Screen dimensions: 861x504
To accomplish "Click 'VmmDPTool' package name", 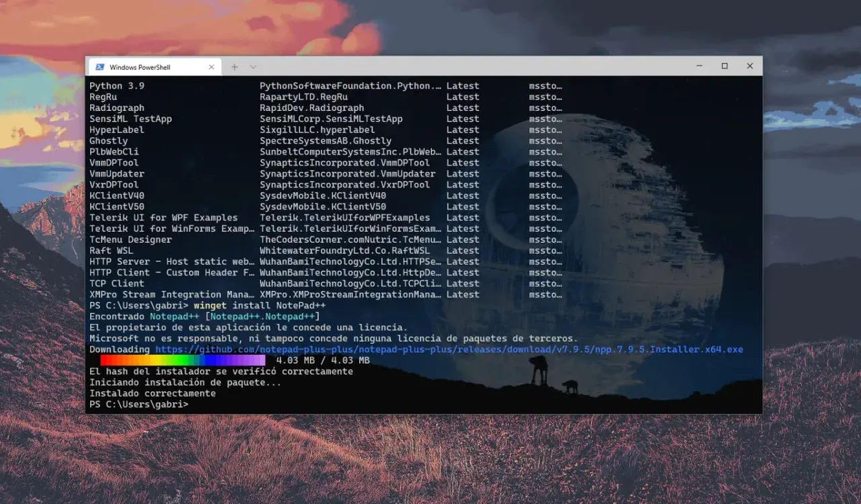I will tap(114, 163).
